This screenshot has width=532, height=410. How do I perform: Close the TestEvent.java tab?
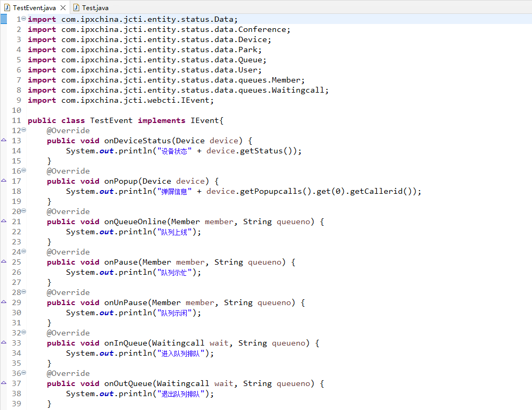click(x=63, y=7)
